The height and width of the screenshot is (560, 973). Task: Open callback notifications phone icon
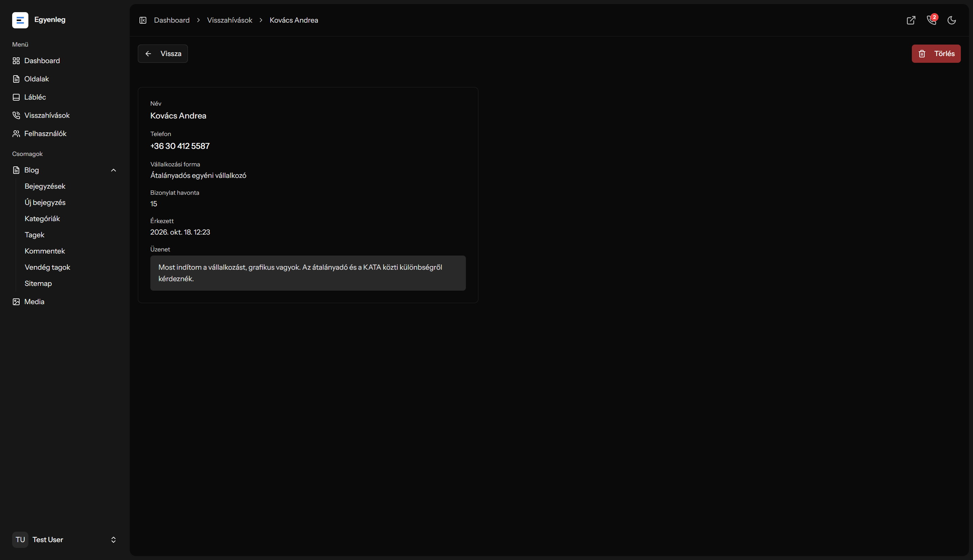pos(931,20)
